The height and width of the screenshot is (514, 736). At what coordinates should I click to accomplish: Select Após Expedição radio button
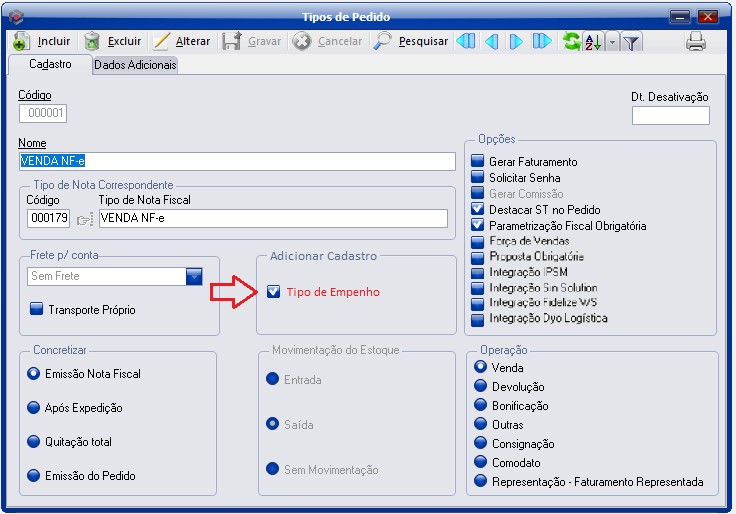coord(34,408)
